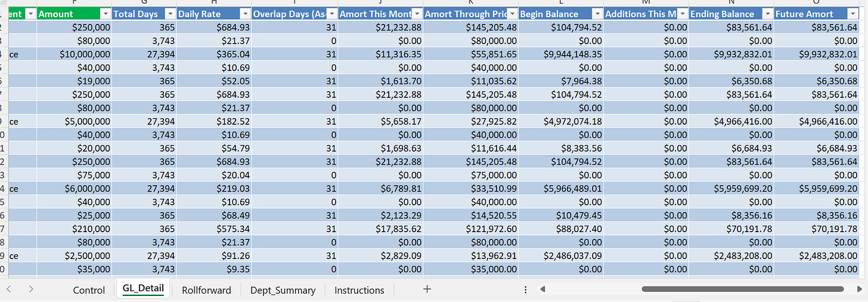Select the $10,000,000 amount cell
868x302 pixels.
[x=74, y=54]
